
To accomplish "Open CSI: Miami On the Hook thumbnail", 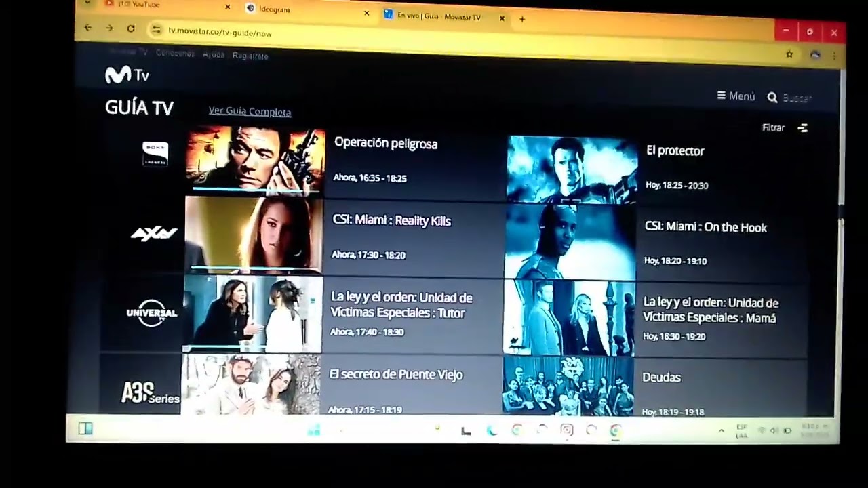I will [570, 242].
